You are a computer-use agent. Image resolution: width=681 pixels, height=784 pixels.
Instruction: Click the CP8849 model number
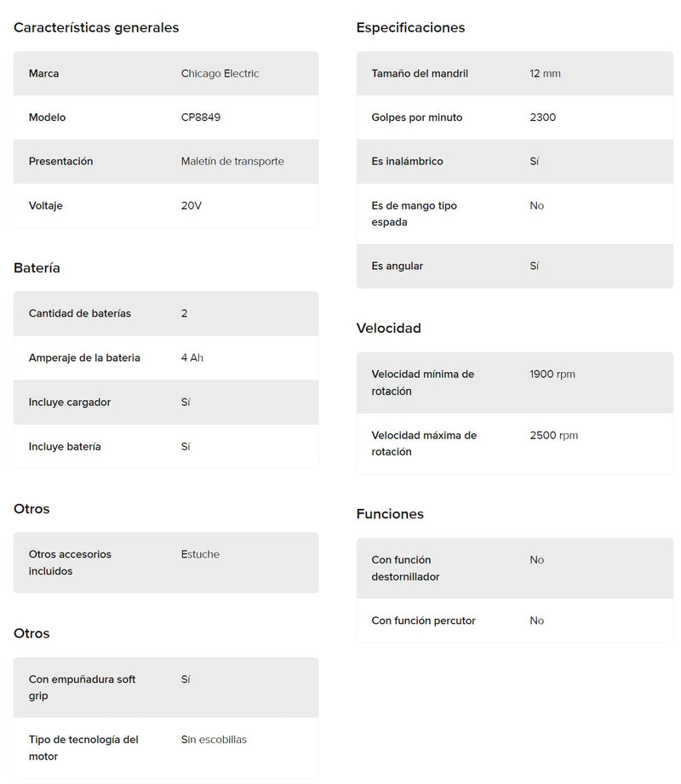pos(201,117)
